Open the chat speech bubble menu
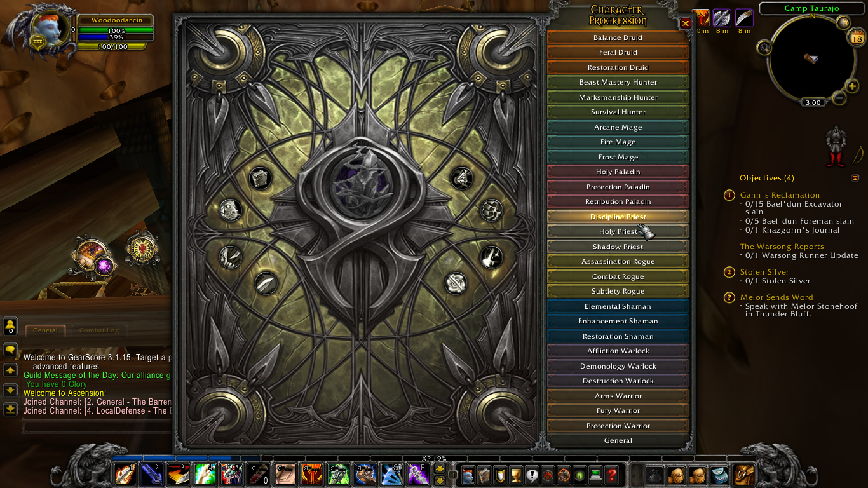 (x=10, y=349)
